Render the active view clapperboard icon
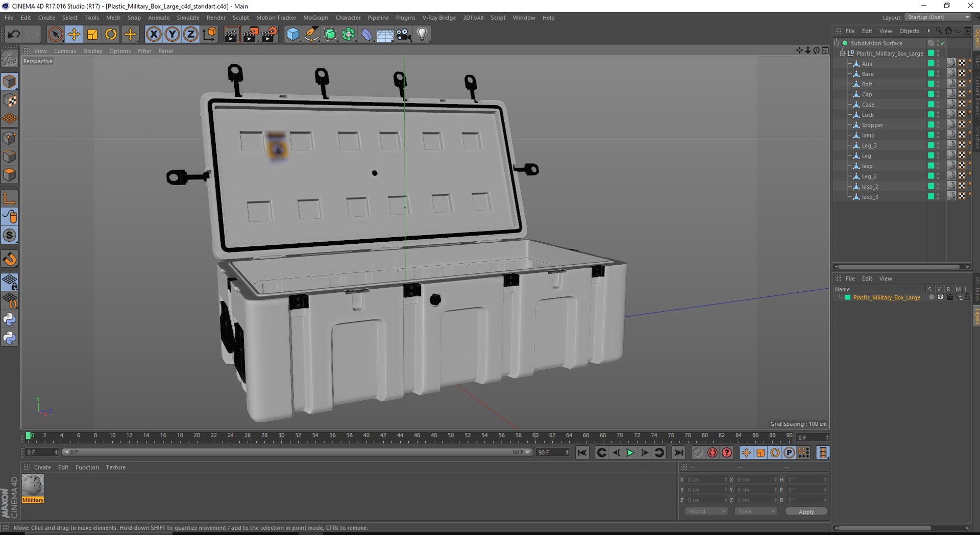This screenshot has width=980, height=535. [232, 34]
